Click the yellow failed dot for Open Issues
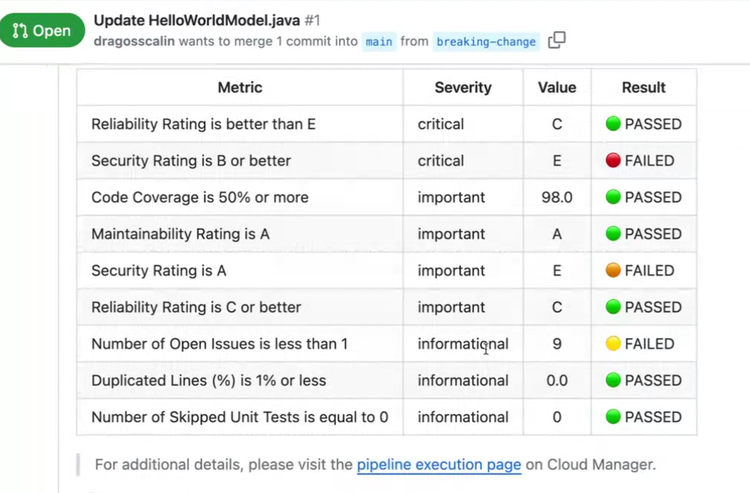 click(613, 344)
